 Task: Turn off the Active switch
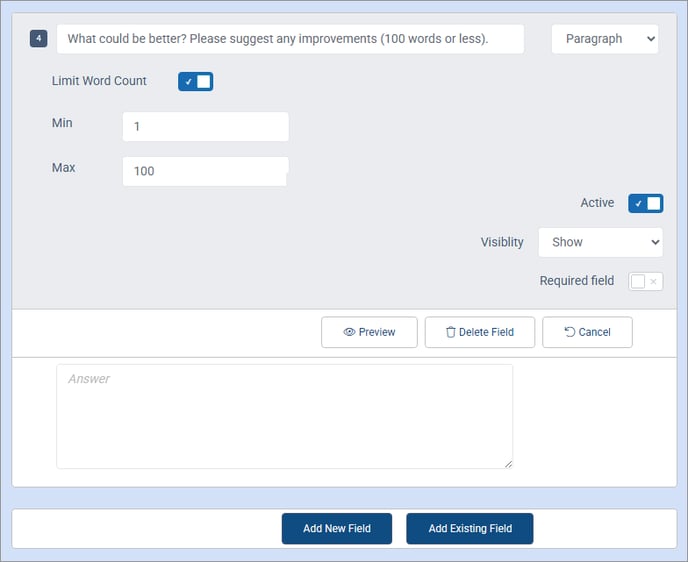coord(645,204)
